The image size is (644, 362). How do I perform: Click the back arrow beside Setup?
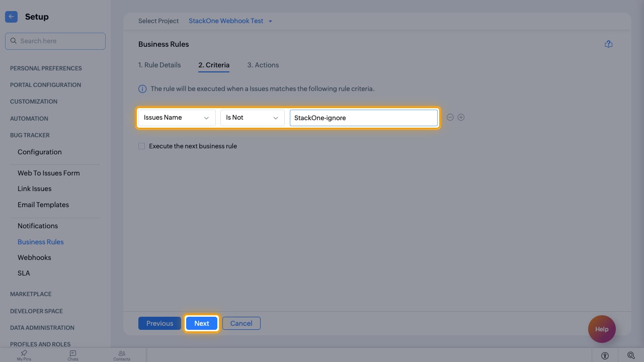[x=11, y=17]
